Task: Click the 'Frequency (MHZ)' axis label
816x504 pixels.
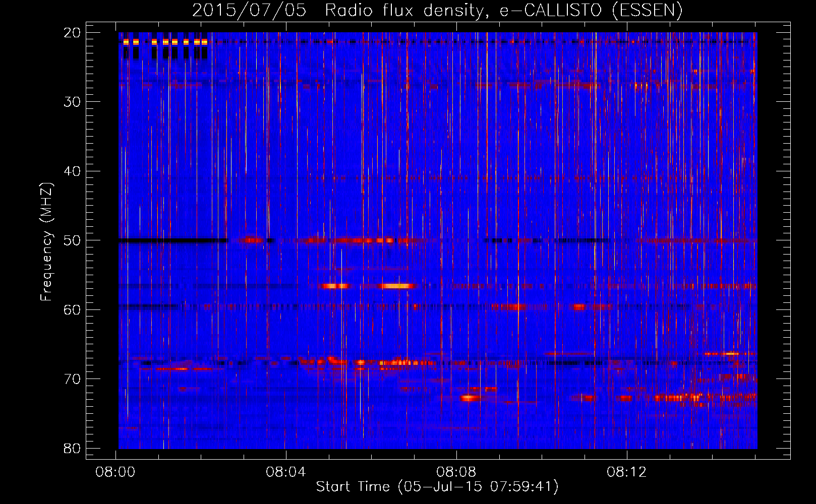Action: (46, 242)
